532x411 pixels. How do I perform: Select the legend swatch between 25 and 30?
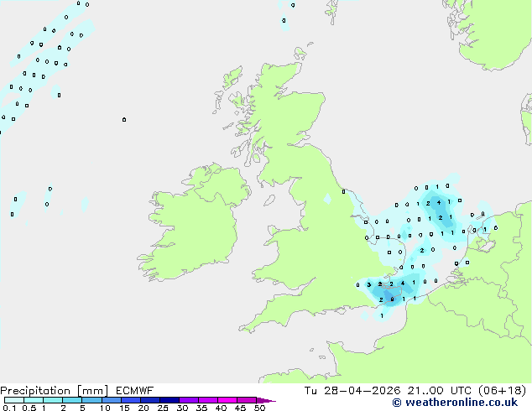click(170, 400)
